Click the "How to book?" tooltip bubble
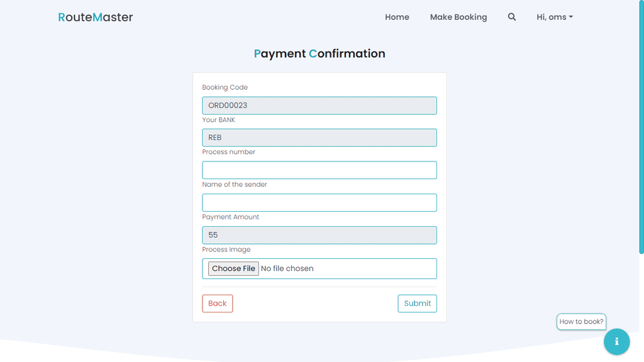 point(581,321)
